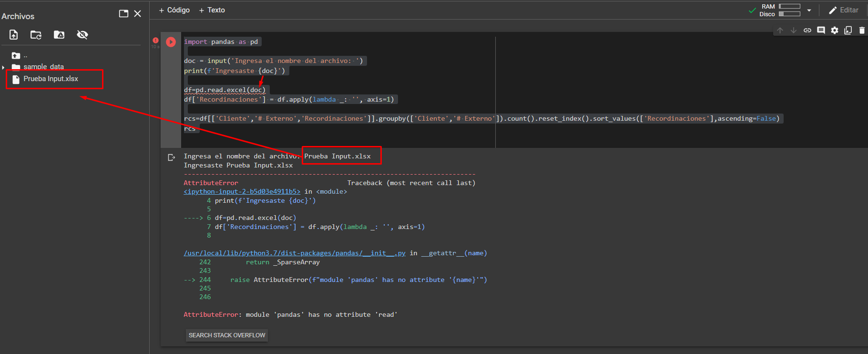The height and width of the screenshot is (354, 868).
Task: Click the 'raise AttributeError' traceback line
Action: click(358, 280)
